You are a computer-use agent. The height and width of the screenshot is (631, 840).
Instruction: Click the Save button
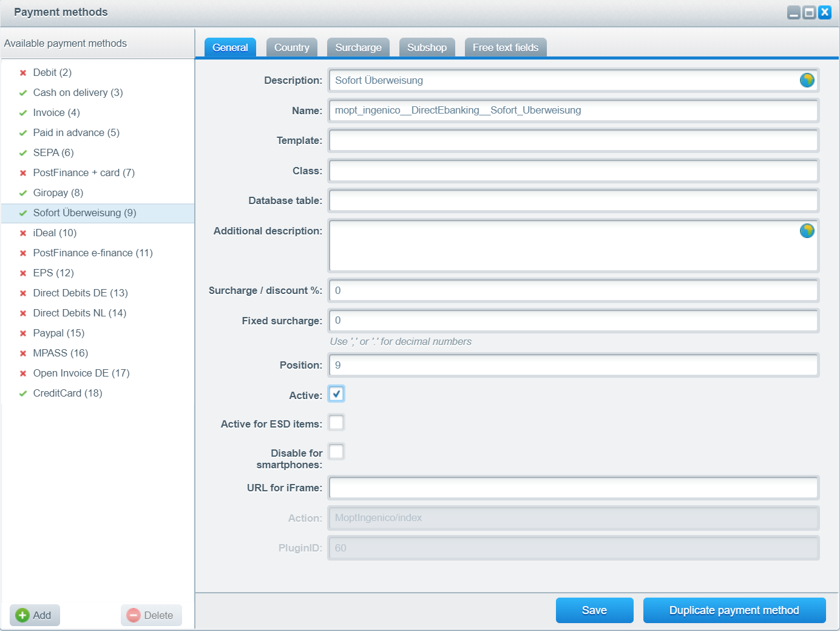[595, 610]
